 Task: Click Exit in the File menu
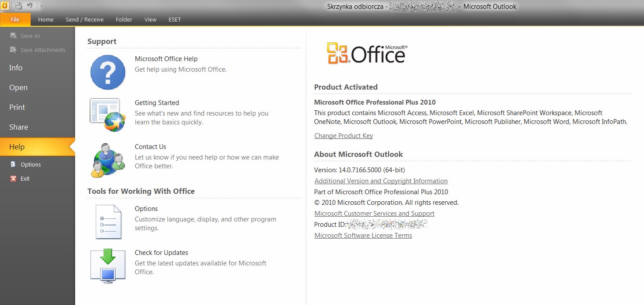tap(25, 179)
